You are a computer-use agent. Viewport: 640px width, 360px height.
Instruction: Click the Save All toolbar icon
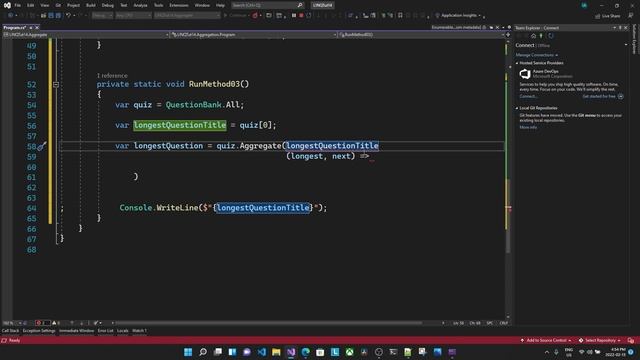(58, 16)
